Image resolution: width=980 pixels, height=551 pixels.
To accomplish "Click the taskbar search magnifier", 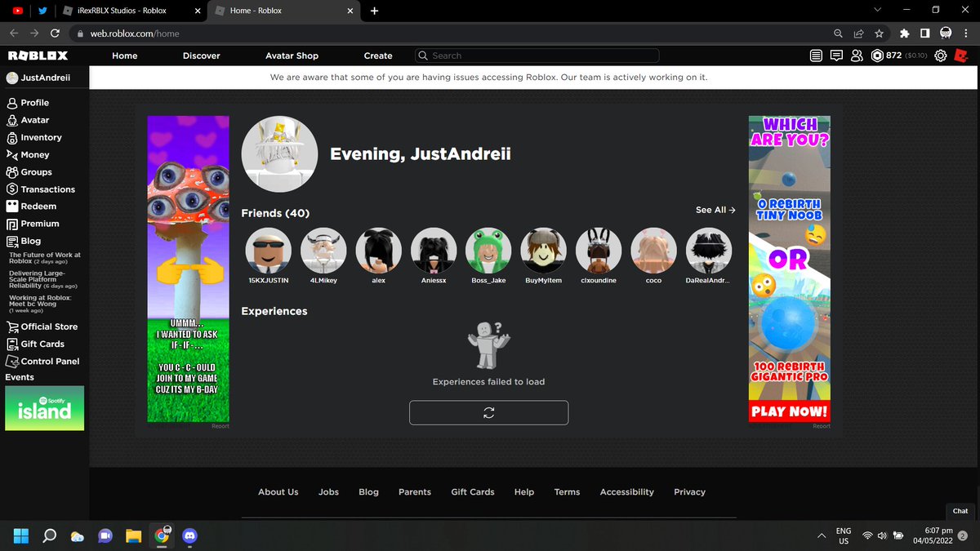I will 49,535.
